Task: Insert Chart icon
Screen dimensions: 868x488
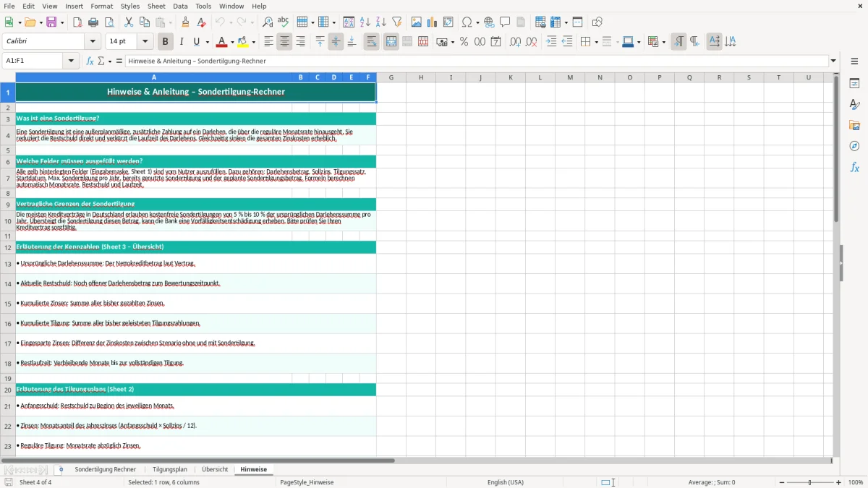Action: pos(433,22)
